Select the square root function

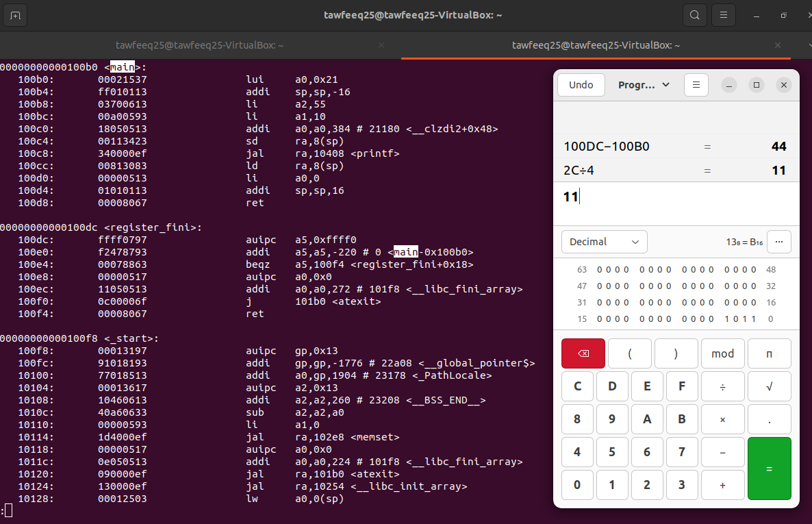tap(768, 386)
